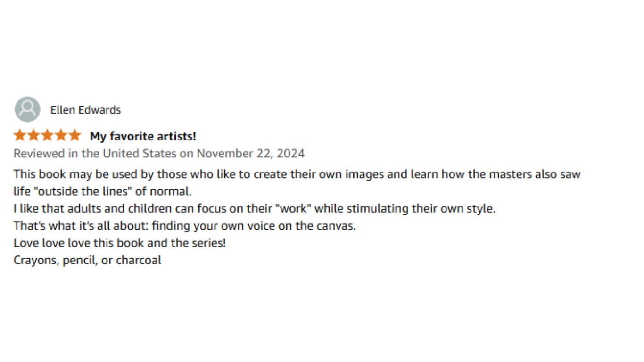Click the line "Crayons, pencil, or charcoal"

[87, 260]
